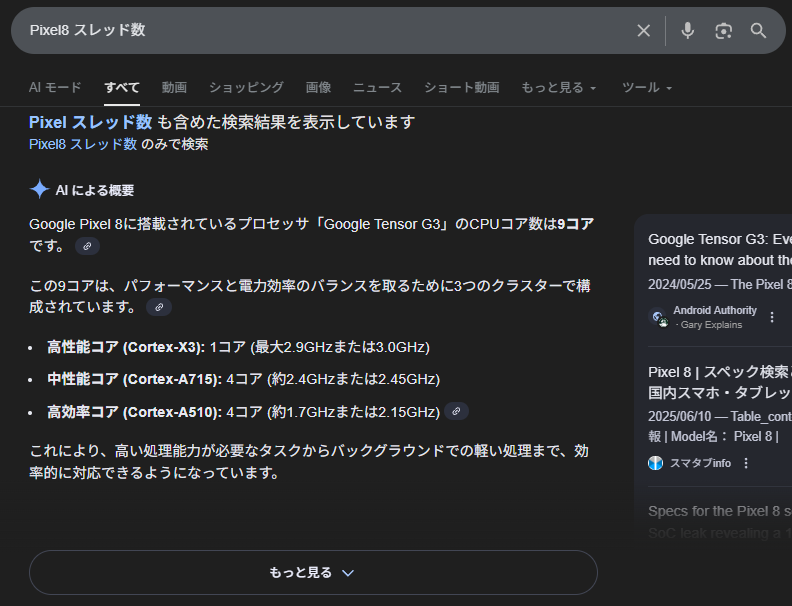Focus the search box with Pixel8 スレッド数
This screenshot has width=792, height=606.
coord(323,30)
